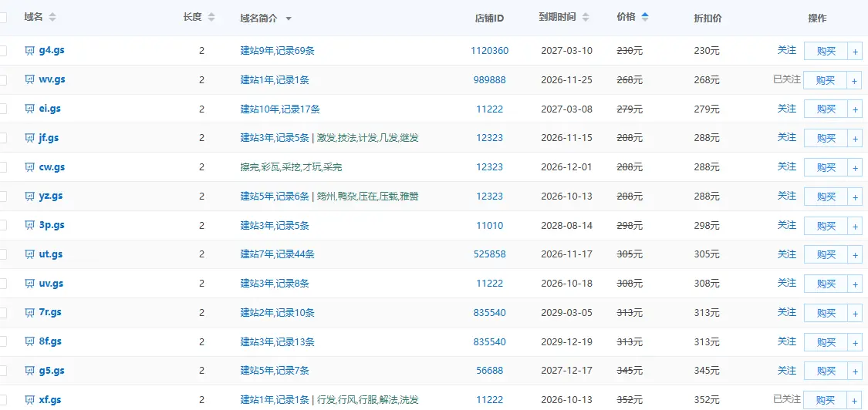Click the icon beside ut.gs domain

click(x=30, y=254)
